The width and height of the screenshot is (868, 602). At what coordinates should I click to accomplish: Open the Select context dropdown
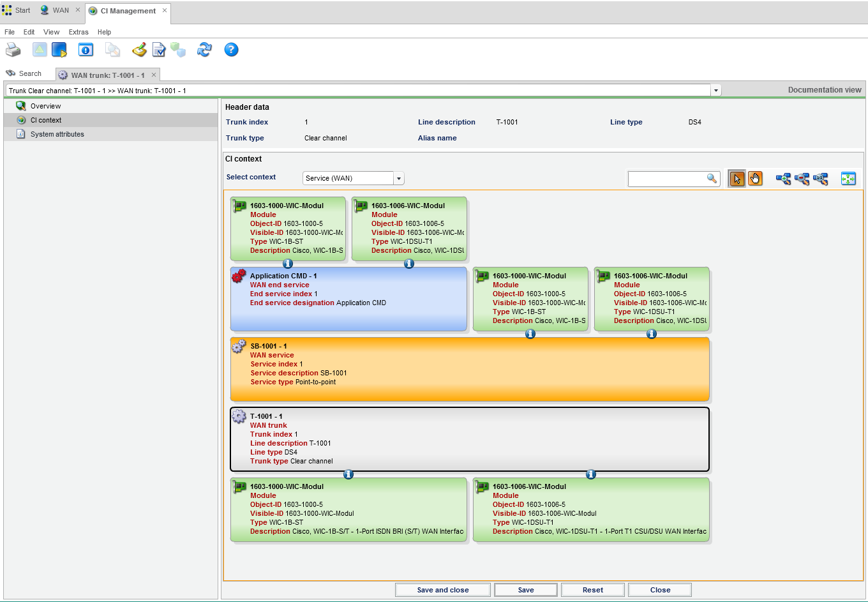[399, 179]
